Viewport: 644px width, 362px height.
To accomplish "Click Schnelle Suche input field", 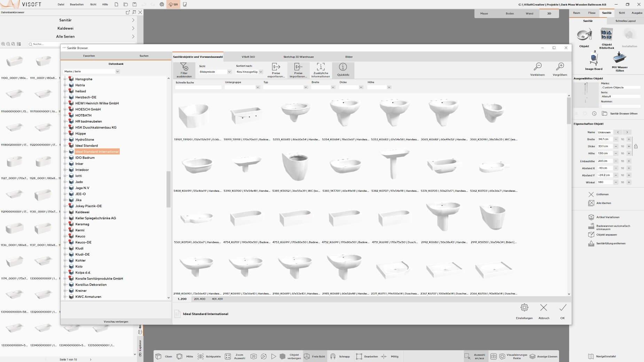I will point(198,87).
